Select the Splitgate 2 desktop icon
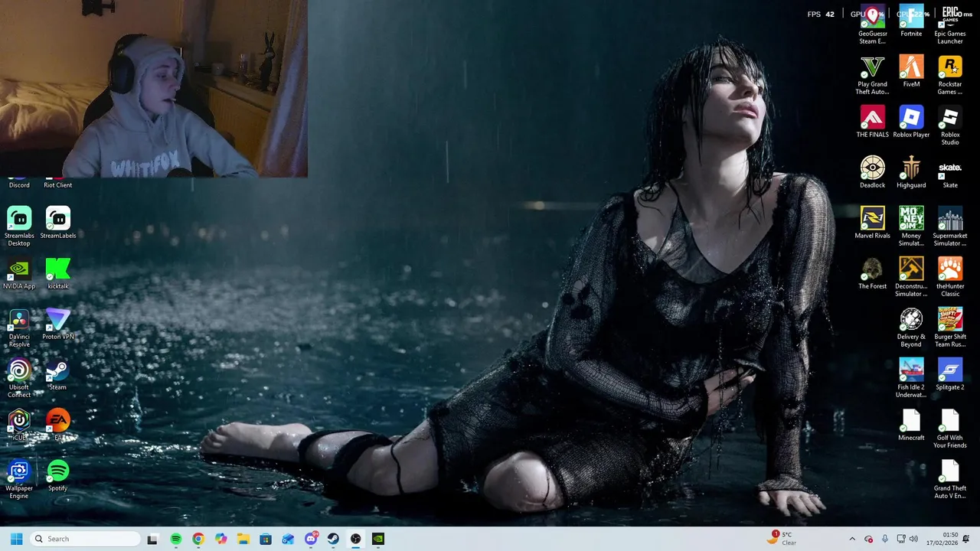Viewport: 980px width, 551px height. coord(950,374)
